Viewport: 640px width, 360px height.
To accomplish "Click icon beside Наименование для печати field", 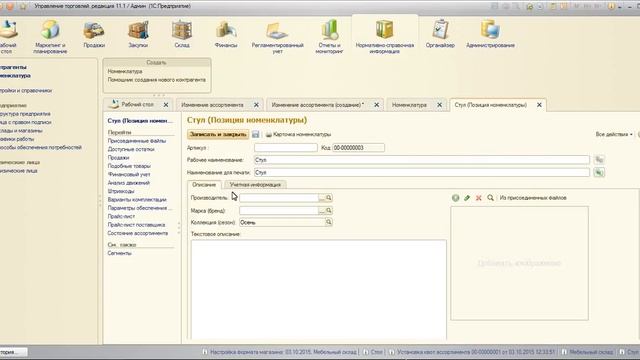I will pyautogui.click(x=599, y=173).
